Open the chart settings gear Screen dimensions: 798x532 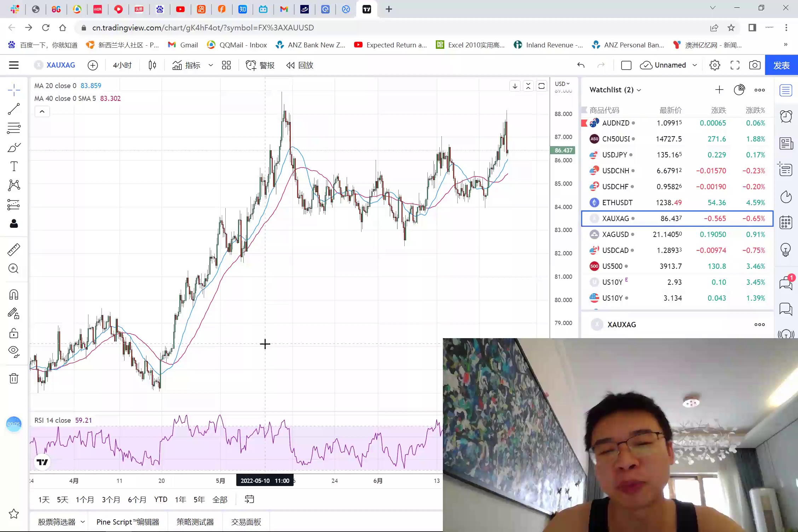pos(715,65)
